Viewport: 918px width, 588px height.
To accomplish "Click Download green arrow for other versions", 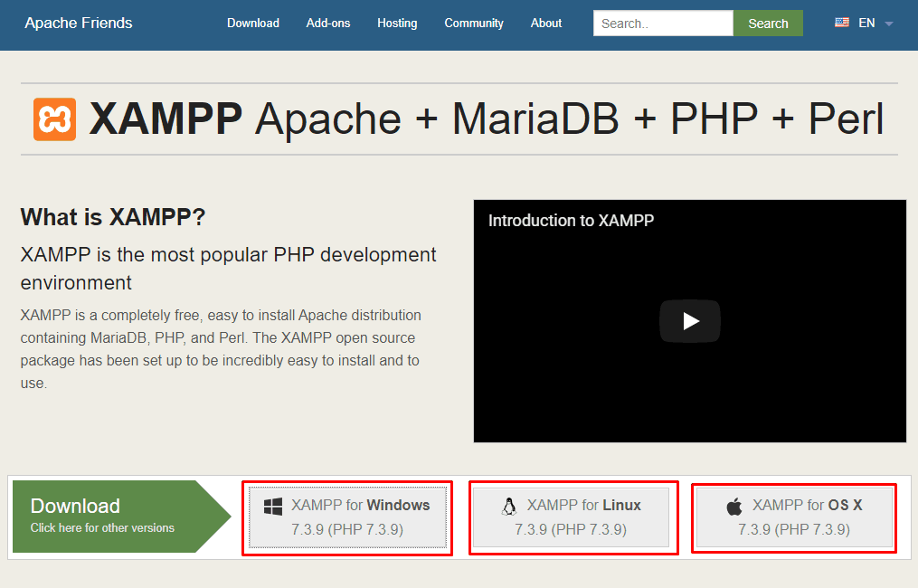I will tap(121, 517).
